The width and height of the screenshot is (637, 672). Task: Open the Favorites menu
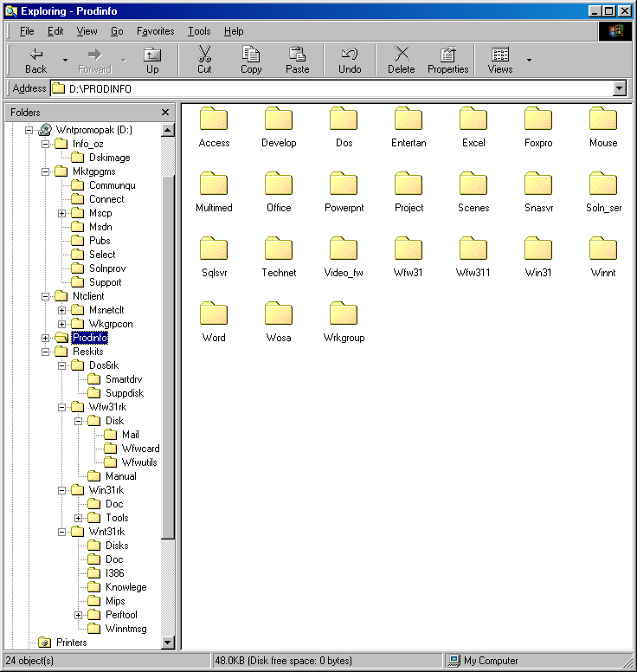coord(156,31)
